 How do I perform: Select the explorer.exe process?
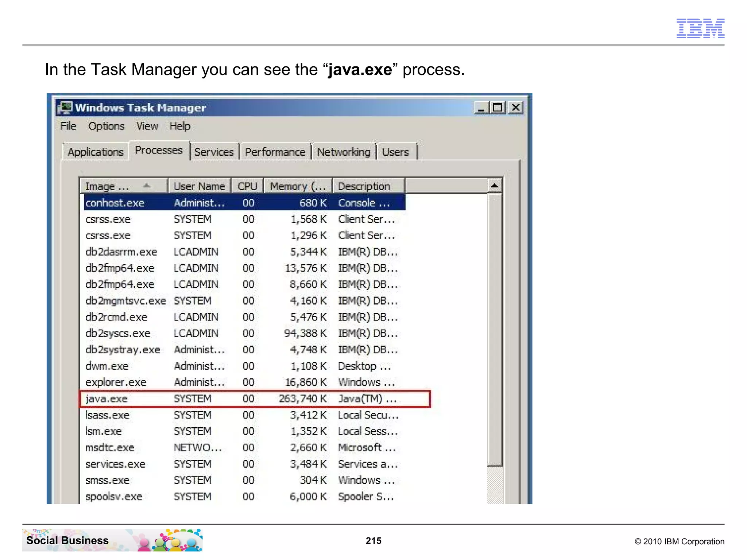pos(244,382)
